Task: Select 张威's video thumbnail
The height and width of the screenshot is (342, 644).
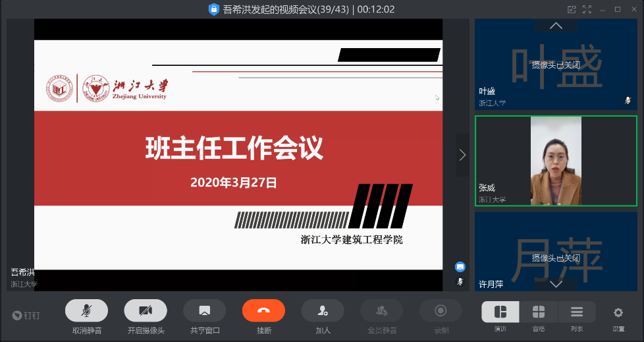Action: (556, 160)
